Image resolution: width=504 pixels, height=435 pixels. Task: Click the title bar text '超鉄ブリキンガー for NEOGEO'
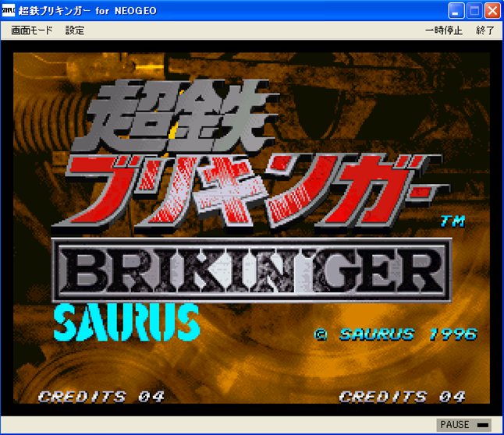click(x=87, y=11)
